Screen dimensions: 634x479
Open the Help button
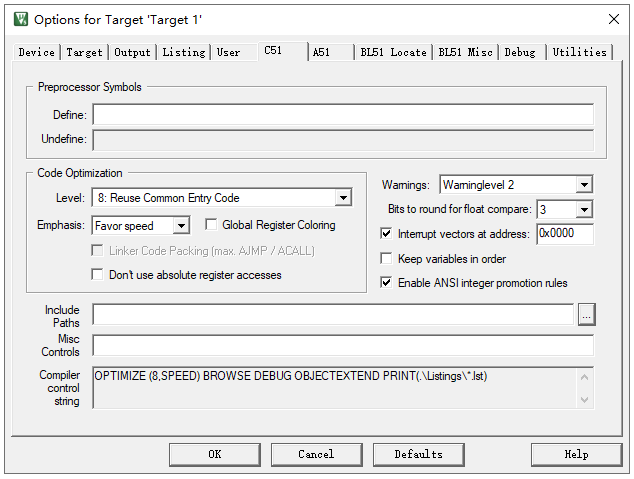pyautogui.click(x=577, y=454)
